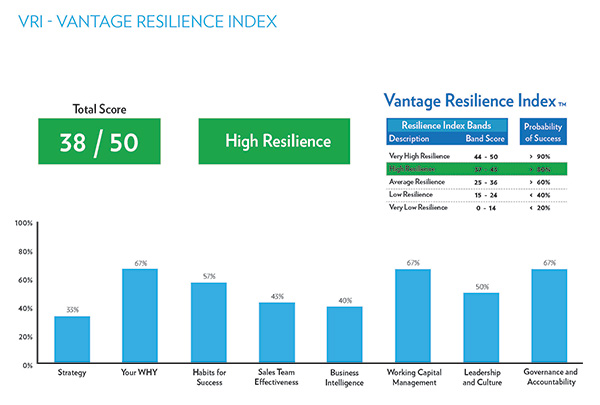Select the Low Resilience row label

pyautogui.click(x=411, y=194)
